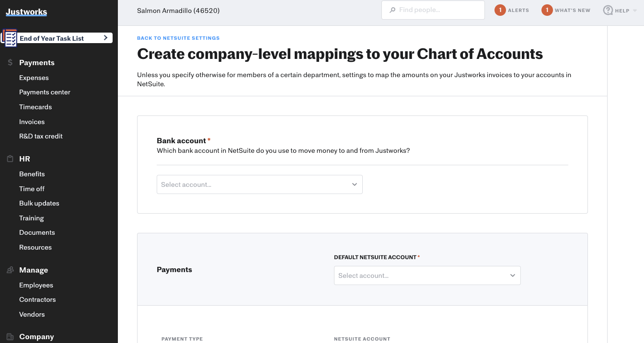Open Resources under HR
Image resolution: width=644 pixels, height=343 pixels.
(x=35, y=247)
